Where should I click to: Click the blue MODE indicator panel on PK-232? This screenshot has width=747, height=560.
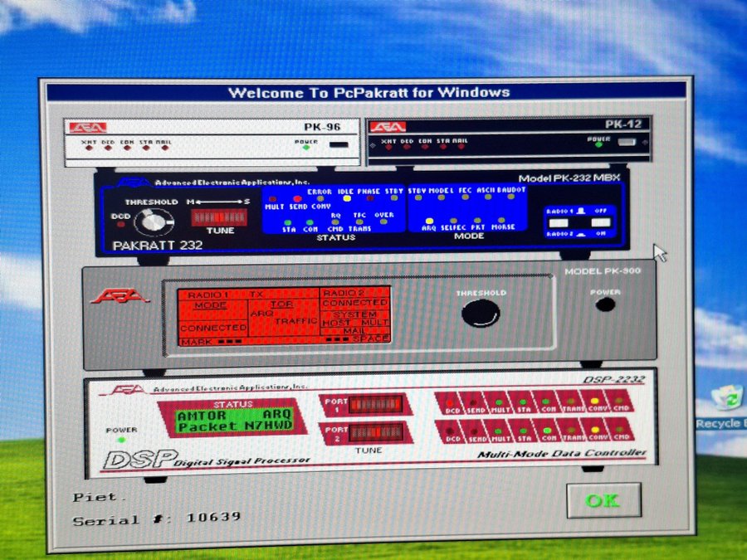tap(467, 209)
